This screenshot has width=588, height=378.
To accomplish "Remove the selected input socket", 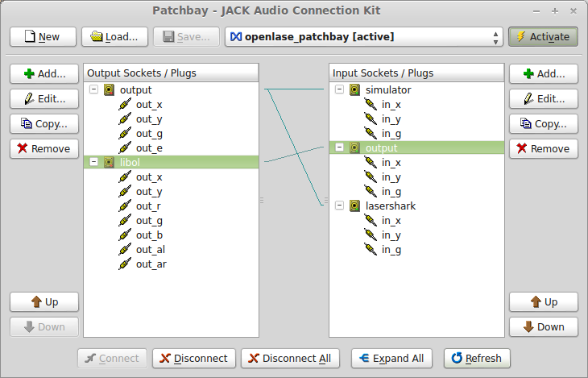I will click(x=543, y=148).
